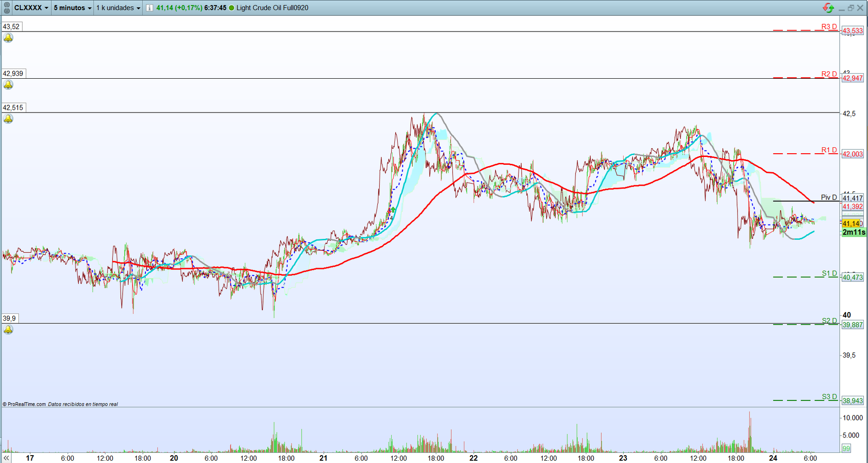Click the 41,392 red price tag
The image size is (868, 463).
pyautogui.click(x=852, y=207)
